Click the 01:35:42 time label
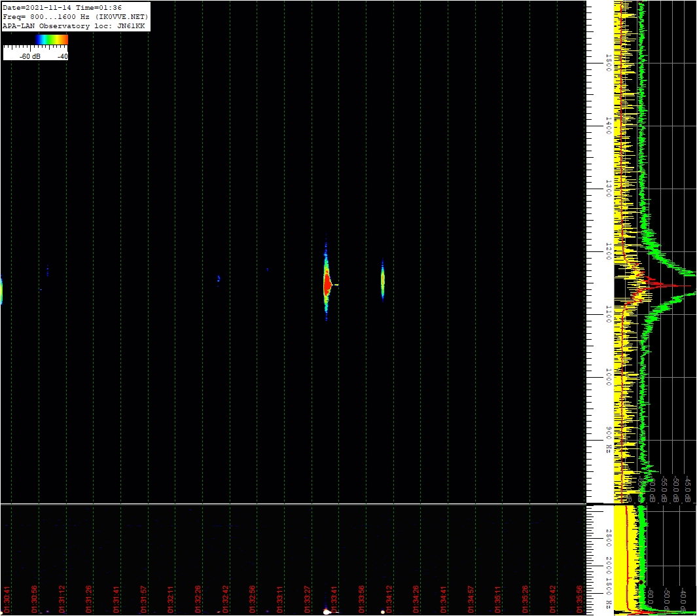 [552, 599]
